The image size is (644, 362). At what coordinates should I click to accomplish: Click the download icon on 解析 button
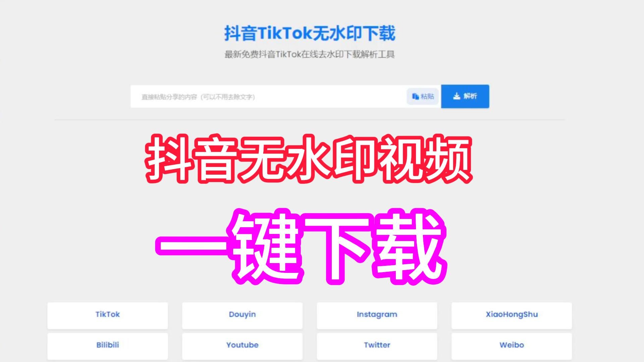(x=455, y=96)
